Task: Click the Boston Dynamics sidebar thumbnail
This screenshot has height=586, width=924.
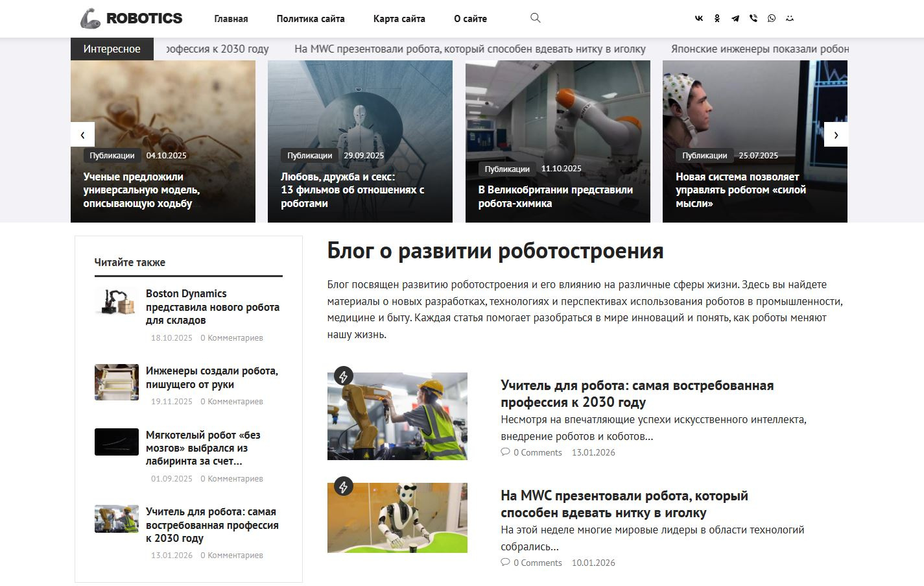Action: 117,302
